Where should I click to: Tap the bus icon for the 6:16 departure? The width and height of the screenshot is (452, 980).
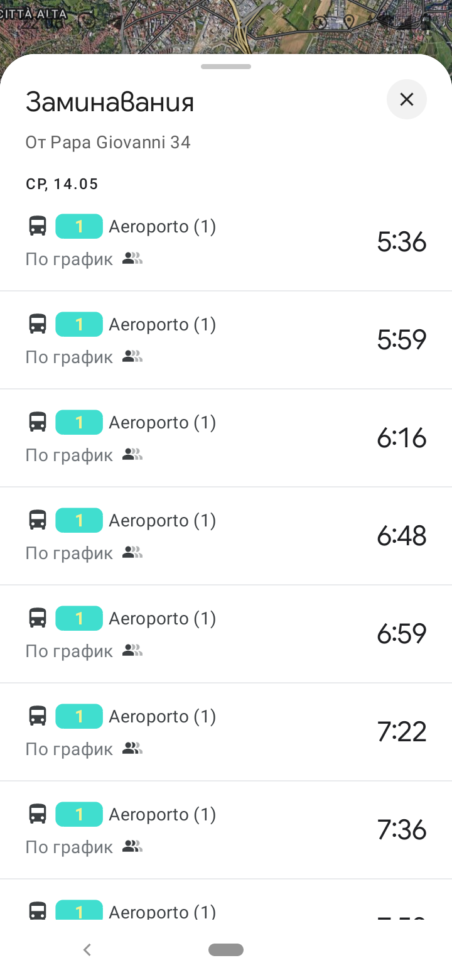(x=38, y=422)
